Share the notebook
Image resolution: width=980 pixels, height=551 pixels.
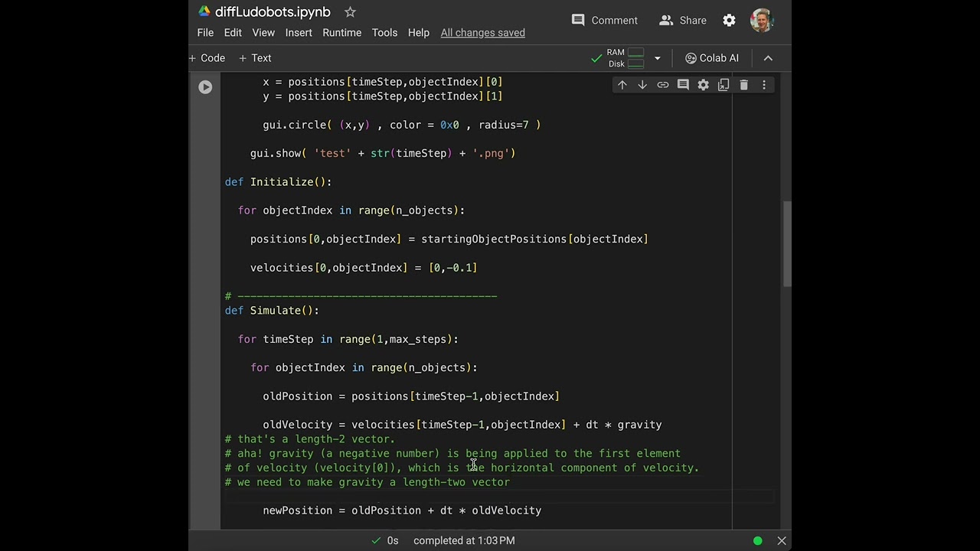click(683, 21)
